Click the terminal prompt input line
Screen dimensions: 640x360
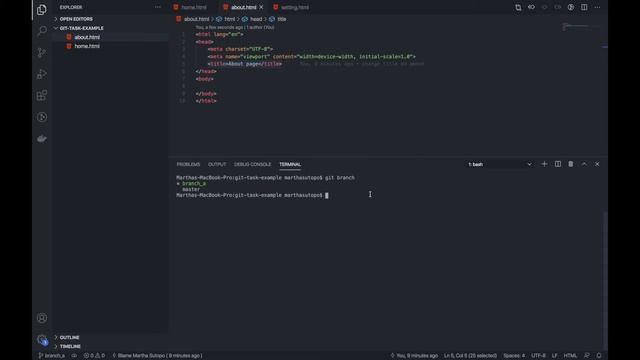click(x=251, y=195)
